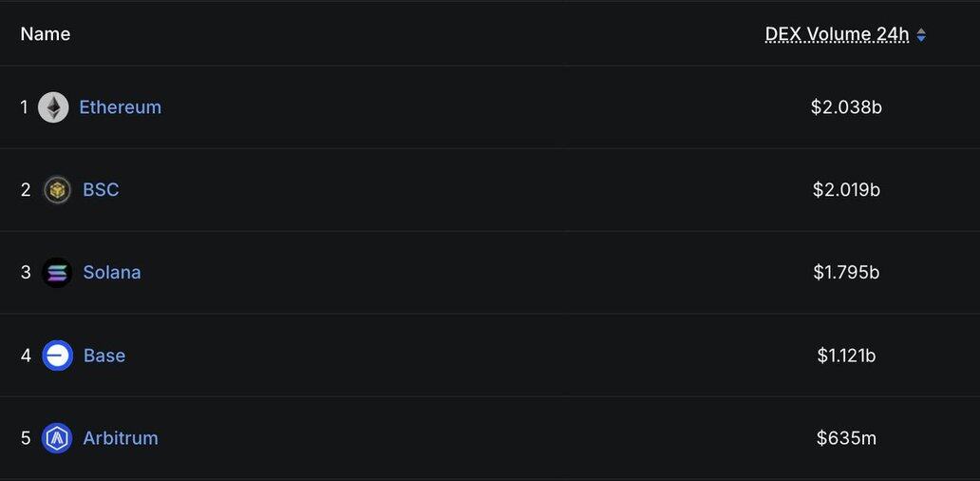
Task: Click the Arbitrum chain logo icon
Action: click(57, 438)
